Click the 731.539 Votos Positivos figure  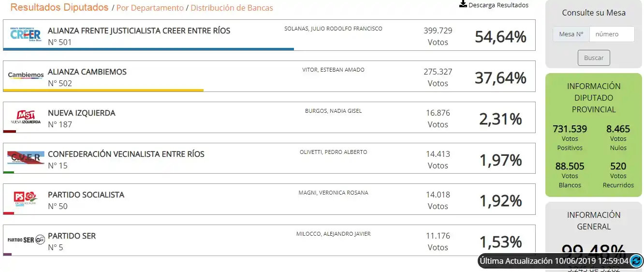click(x=570, y=129)
